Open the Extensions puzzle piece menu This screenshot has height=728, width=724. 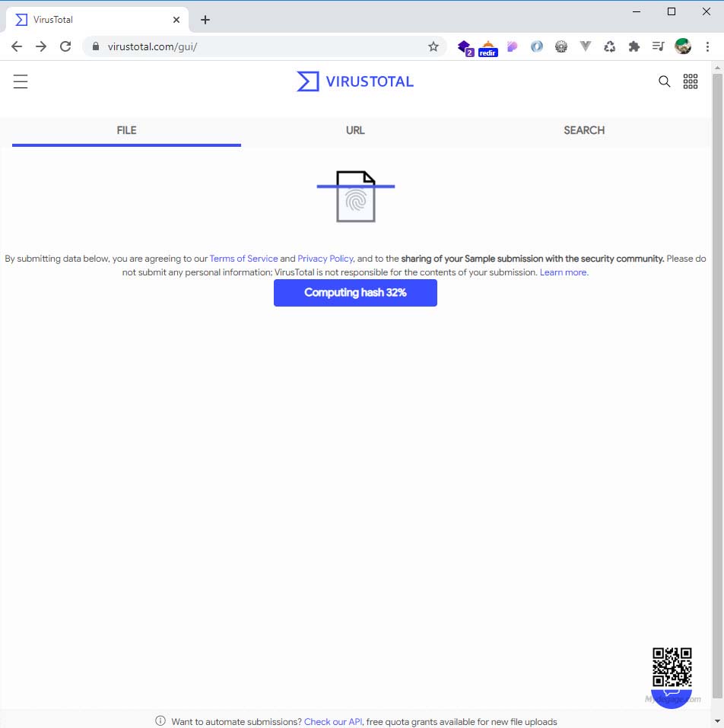point(634,46)
